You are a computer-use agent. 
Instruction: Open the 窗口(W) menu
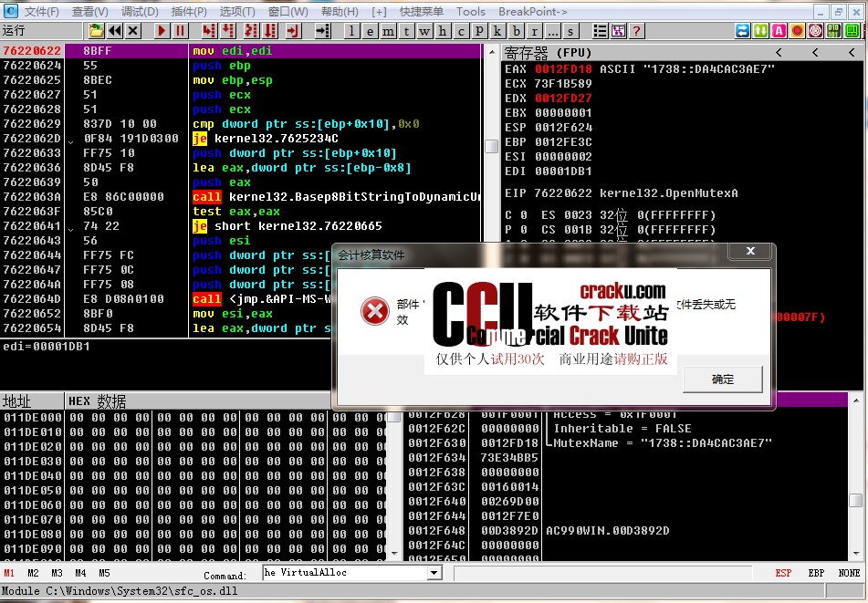coord(288,12)
